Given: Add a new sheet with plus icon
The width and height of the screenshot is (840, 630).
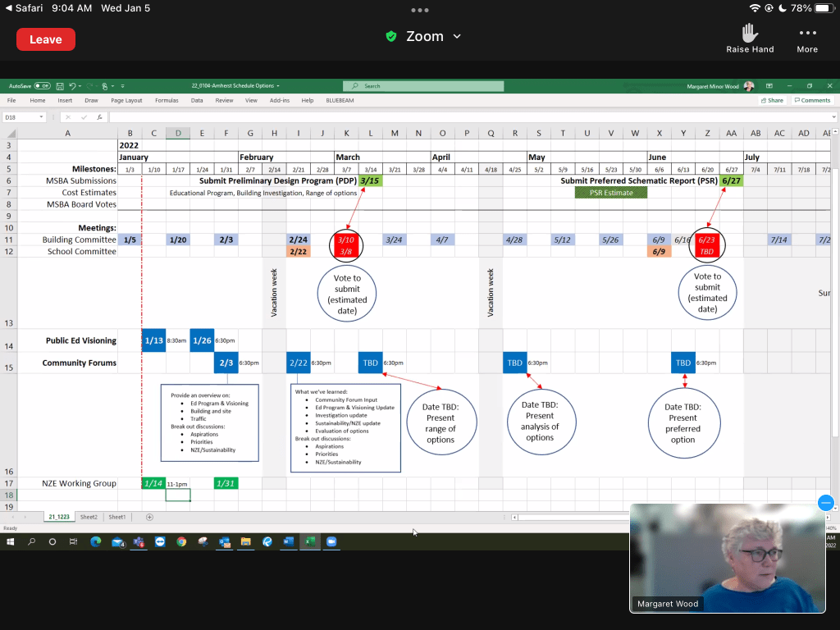Looking at the screenshot, I should coord(149,517).
